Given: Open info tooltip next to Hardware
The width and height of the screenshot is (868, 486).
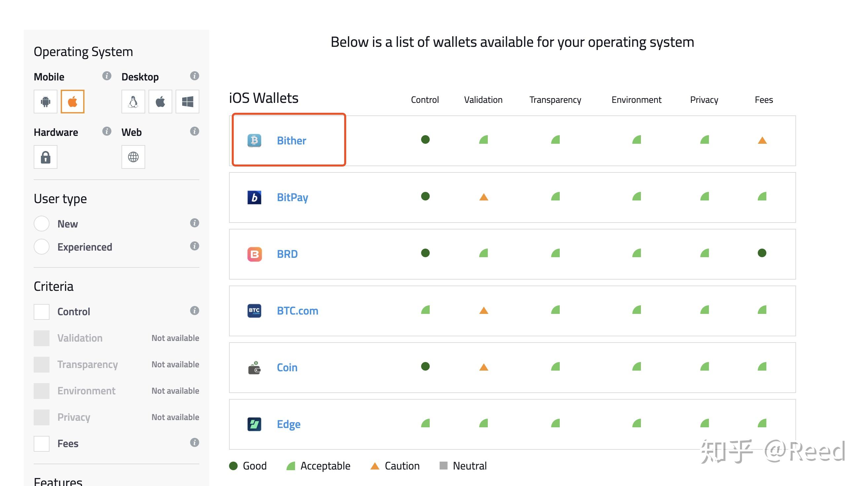Looking at the screenshot, I should point(107,131).
